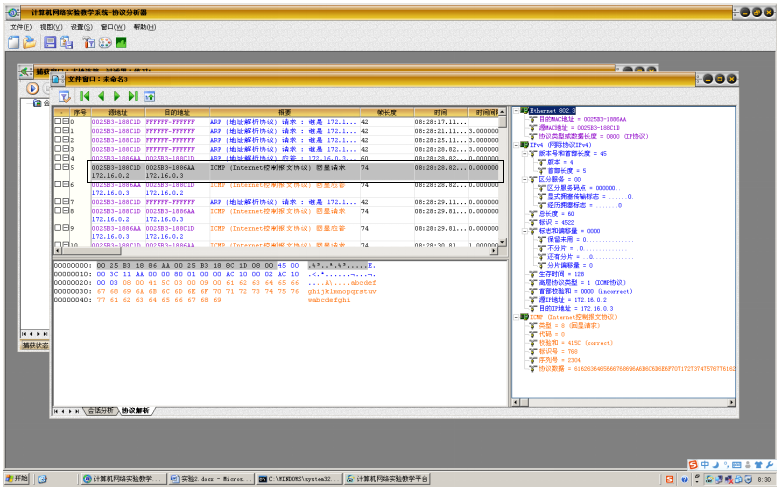Viewport: 777px width, 488px height.
Task: Collapse packet 8 row with minus box
Action: click(x=65, y=210)
